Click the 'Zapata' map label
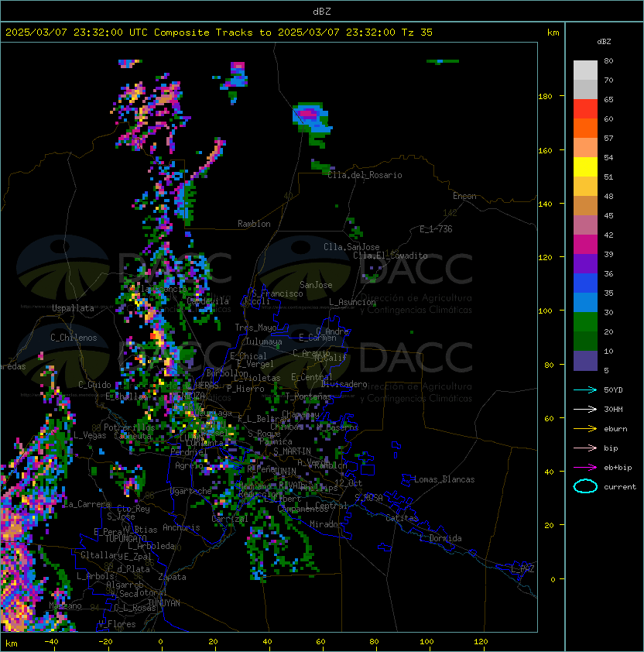This screenshot has width=644, height=652. pos(172,577)
